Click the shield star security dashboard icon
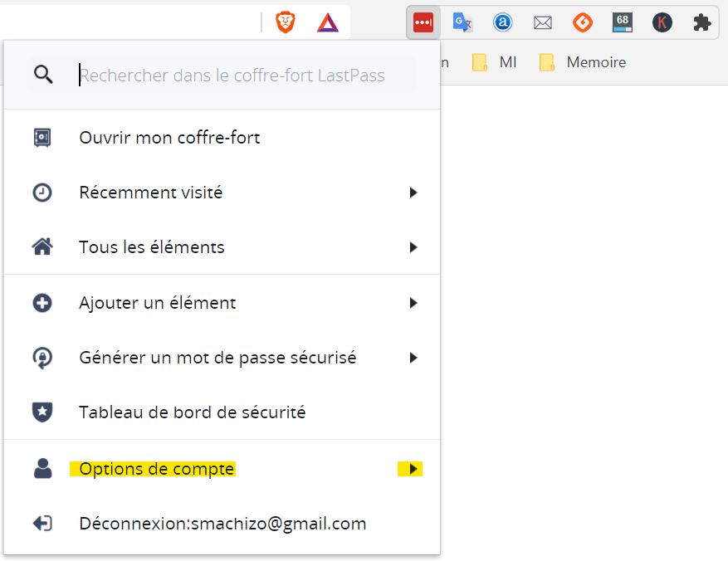The width and height of the screenshot is (728, 561). click(x=42, y=412)
